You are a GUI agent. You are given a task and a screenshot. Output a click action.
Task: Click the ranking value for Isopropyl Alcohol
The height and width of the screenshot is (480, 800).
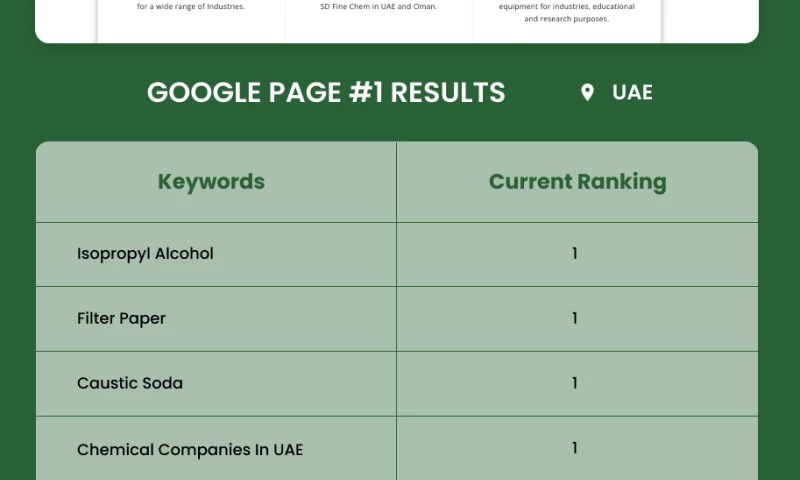point(575,254)
